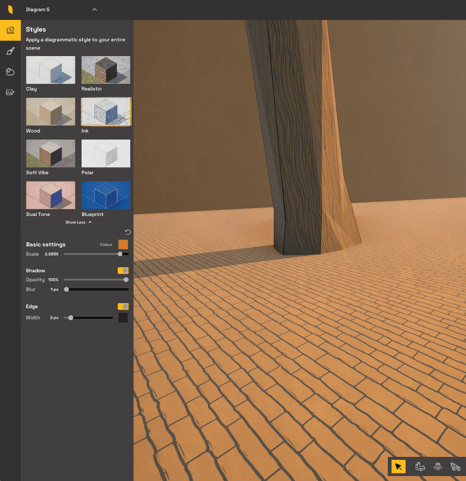Viewport: 466px width, 481px height.
Task: Click the Basic settings heading
Action: pos(46,244)
